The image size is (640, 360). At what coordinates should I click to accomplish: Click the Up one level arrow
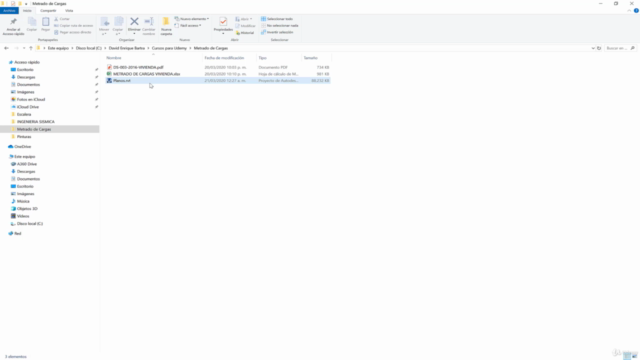[x=31, y=48]
